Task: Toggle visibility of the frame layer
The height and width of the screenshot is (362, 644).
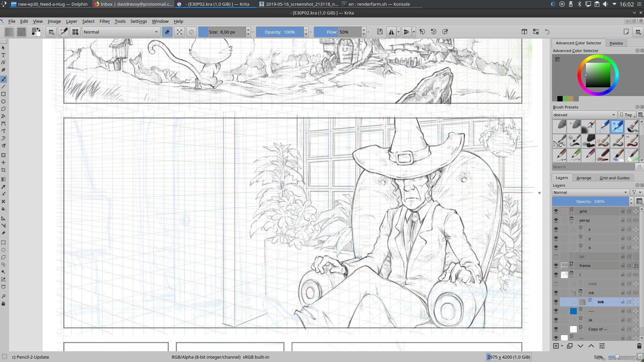Action: tap(556, 266)
